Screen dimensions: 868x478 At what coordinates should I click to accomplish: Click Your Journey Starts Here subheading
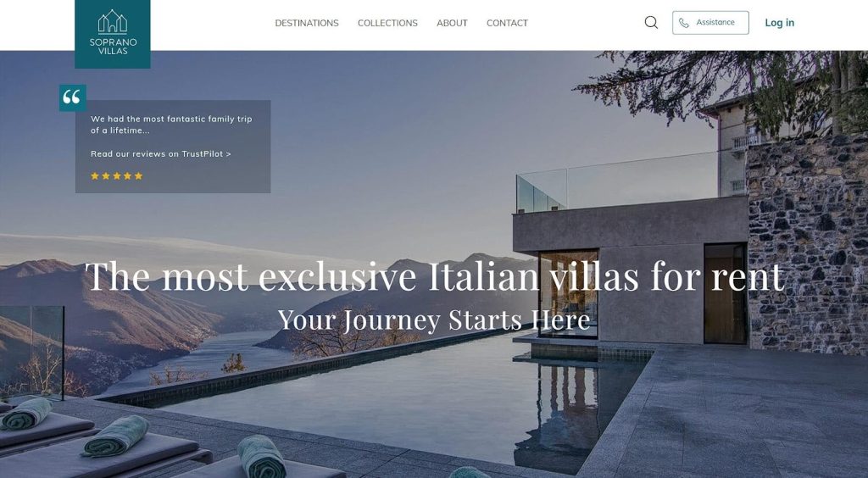coord(434,320)
